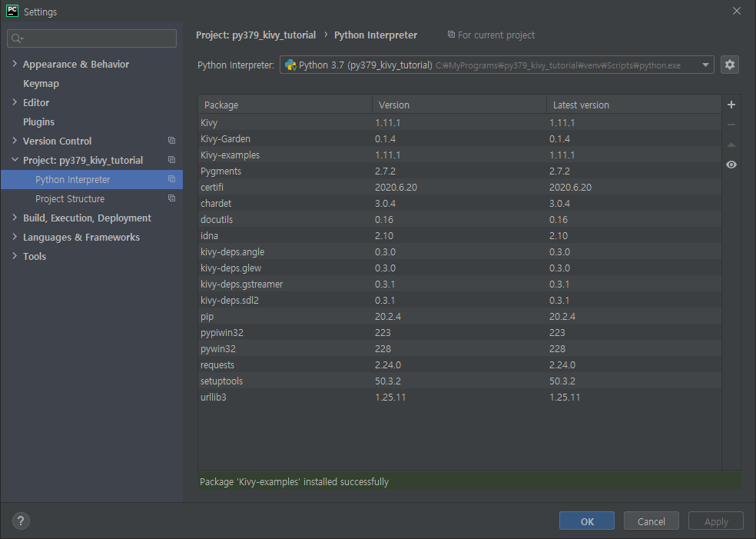
Task: Expand Build, Execution, Deployment section
Action: tap(15, 218)
